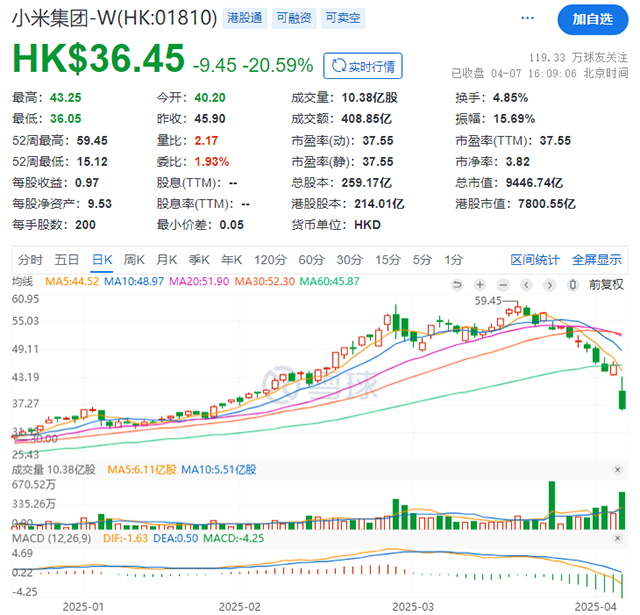Click the 加自选 add-to-watchlist button

pos(593,19)
